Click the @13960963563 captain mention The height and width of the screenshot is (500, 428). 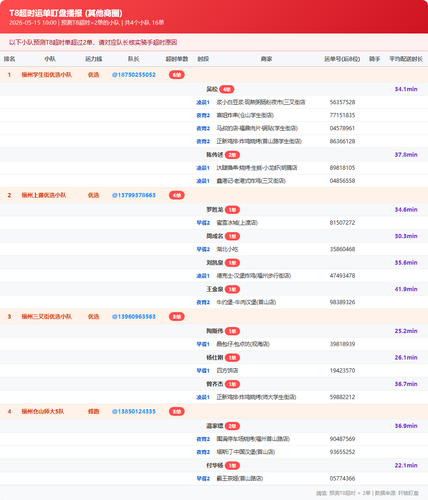134,317
